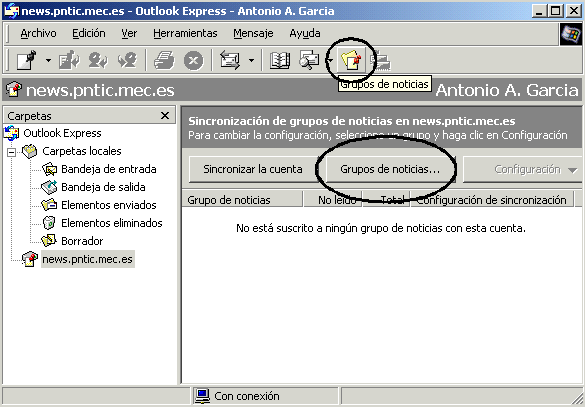Open the Ver menu
This screenshot has width=585, height=407.
[129, 33]
